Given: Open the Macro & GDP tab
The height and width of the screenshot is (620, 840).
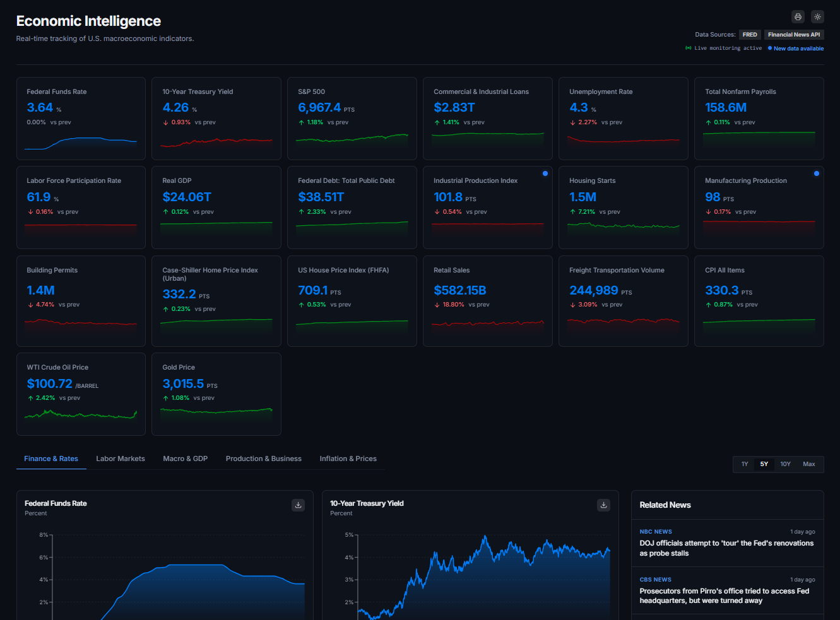Looking at the screenshot, I should pos(186,459).
